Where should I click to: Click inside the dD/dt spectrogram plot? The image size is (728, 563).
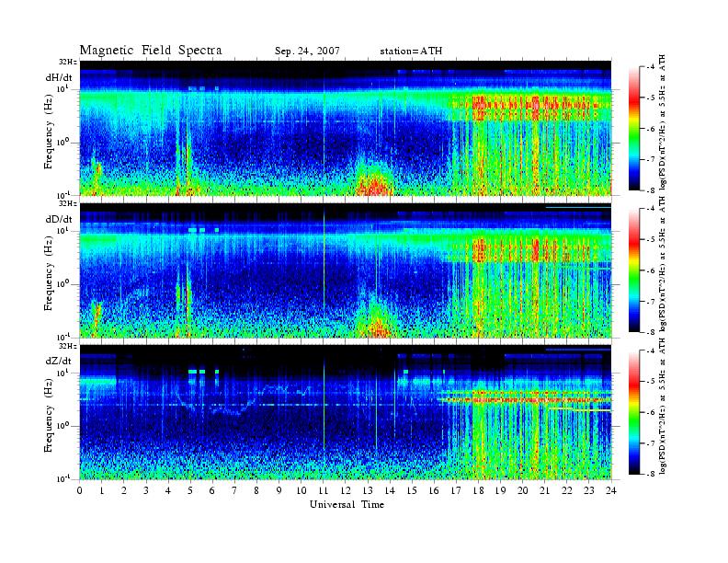pos(346,270)
